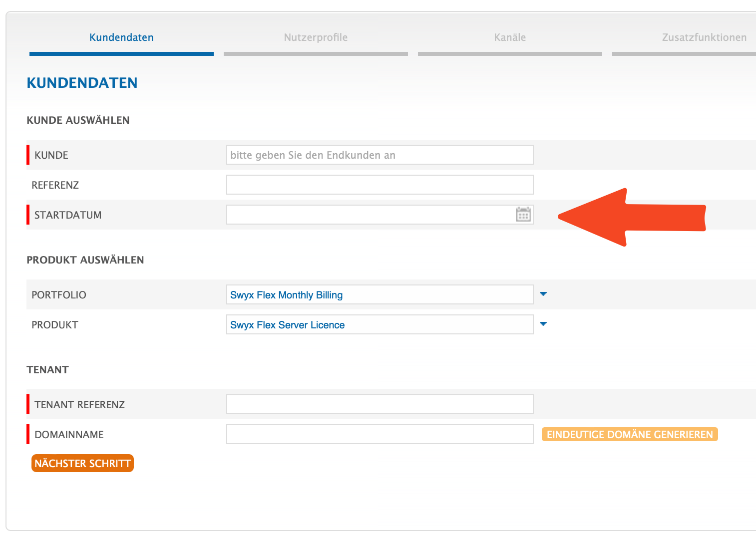Click the KUNDENDATEN page heading

82,83
